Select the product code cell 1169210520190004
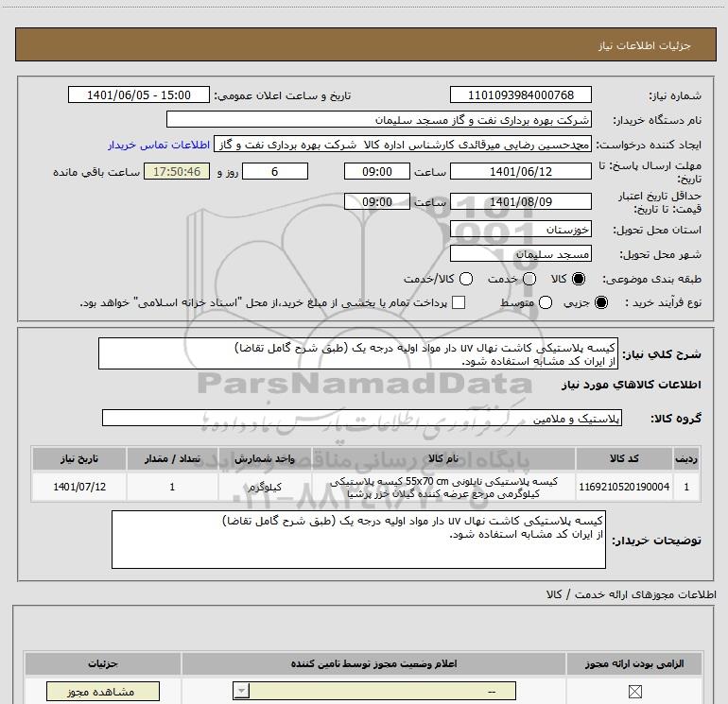728x704 pixels. 634,488
